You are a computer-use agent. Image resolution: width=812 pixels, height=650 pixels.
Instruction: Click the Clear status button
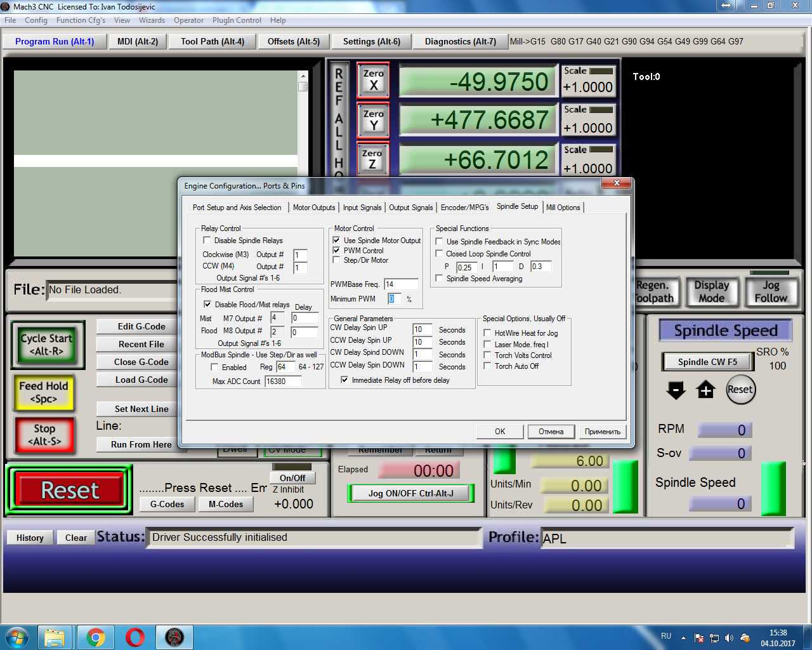pos(76,538)
